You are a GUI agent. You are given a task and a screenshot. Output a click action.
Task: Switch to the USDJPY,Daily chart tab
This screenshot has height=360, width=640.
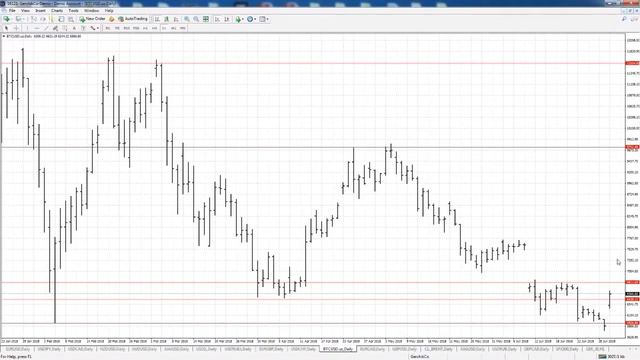(x=49, y=349)
